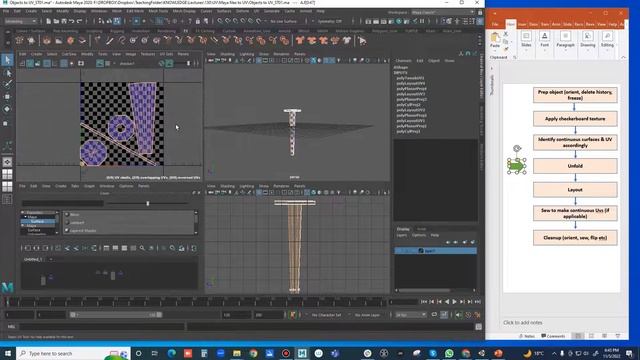Viewport: 640px width, 360px height.
Task: Toggle Snap to Points magnet icon
Action: [x=236, y=21]
